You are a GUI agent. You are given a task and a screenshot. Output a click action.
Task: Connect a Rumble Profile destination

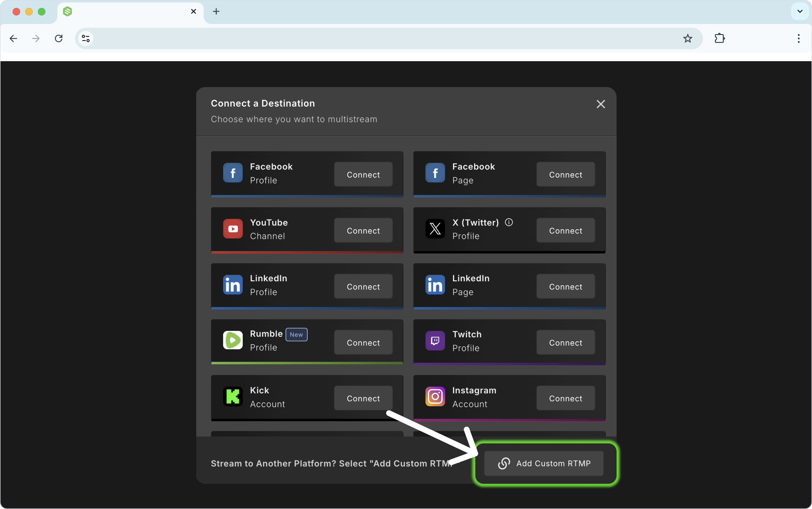tap(363, 342)
